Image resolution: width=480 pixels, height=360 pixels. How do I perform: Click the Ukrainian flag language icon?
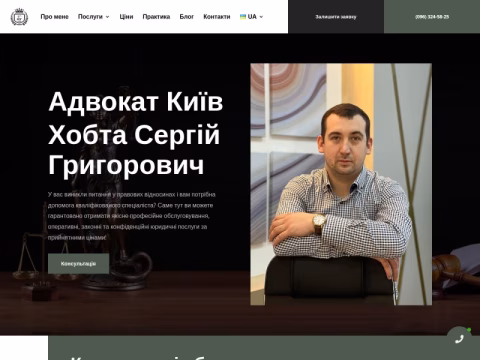point(243,17)
